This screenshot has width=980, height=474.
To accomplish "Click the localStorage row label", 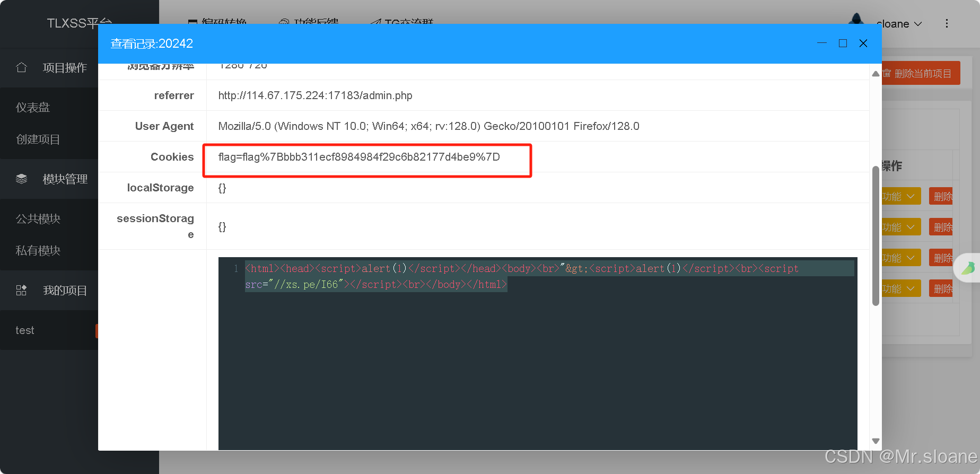I will coord(160,188).
